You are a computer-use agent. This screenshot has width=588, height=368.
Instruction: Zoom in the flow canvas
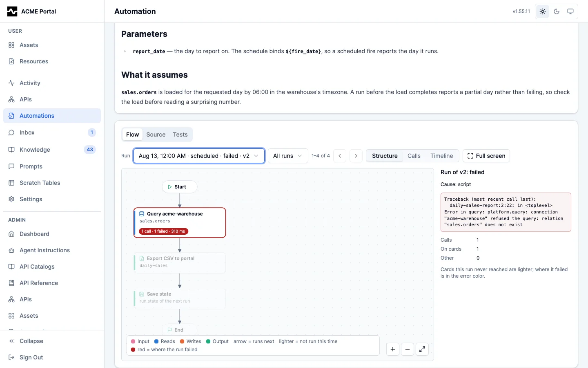393,349
